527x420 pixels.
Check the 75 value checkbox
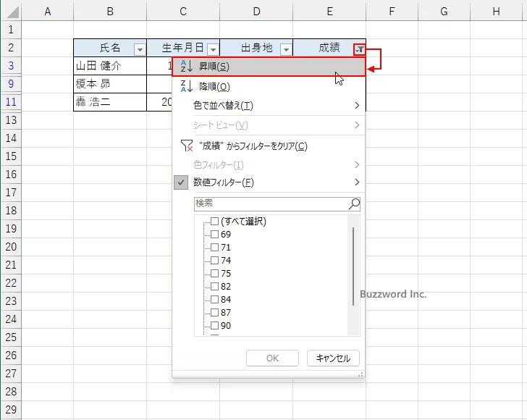[x=214, y=274]
